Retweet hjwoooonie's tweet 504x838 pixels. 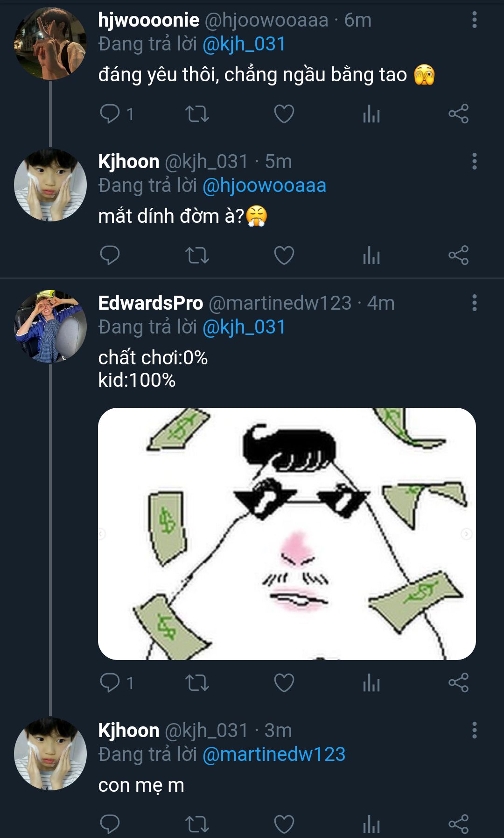click(x=197, y=114)
